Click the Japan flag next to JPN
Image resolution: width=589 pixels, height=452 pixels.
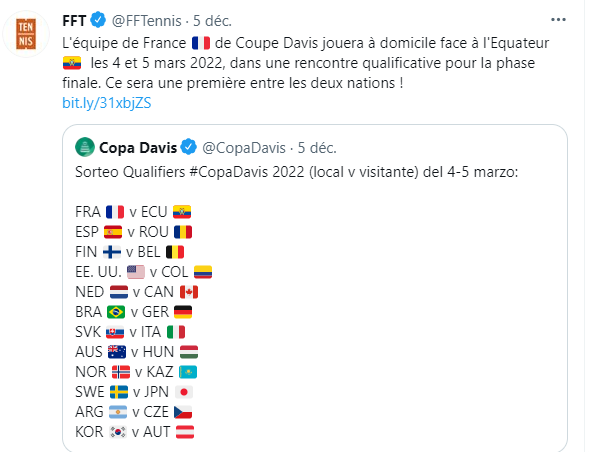[x=184, y=392]
